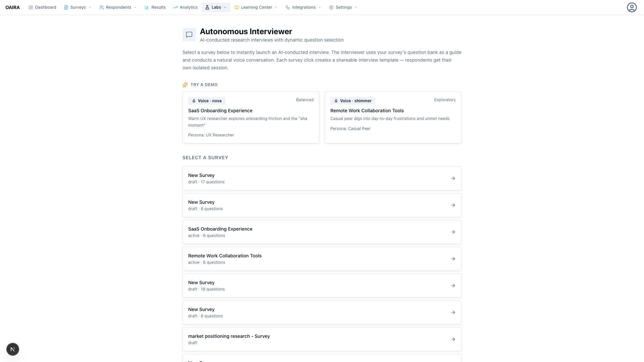The image size is (644, 362).
Task: Open the Analytics page
Action: coord(185,7)
